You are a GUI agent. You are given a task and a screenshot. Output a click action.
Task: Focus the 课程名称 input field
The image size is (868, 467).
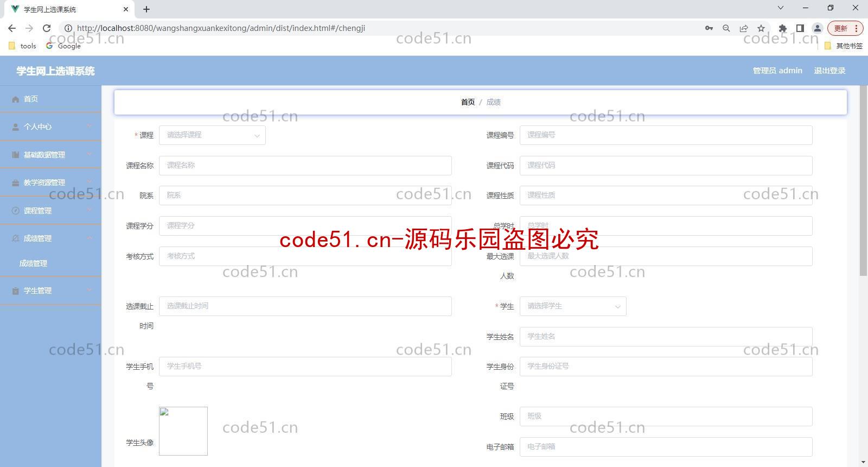(305, 166)
